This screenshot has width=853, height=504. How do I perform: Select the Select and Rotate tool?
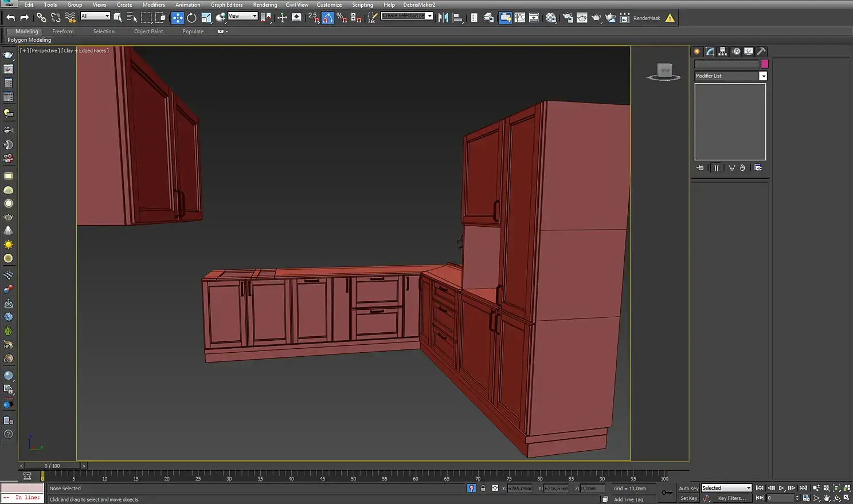tap(191, 18)
